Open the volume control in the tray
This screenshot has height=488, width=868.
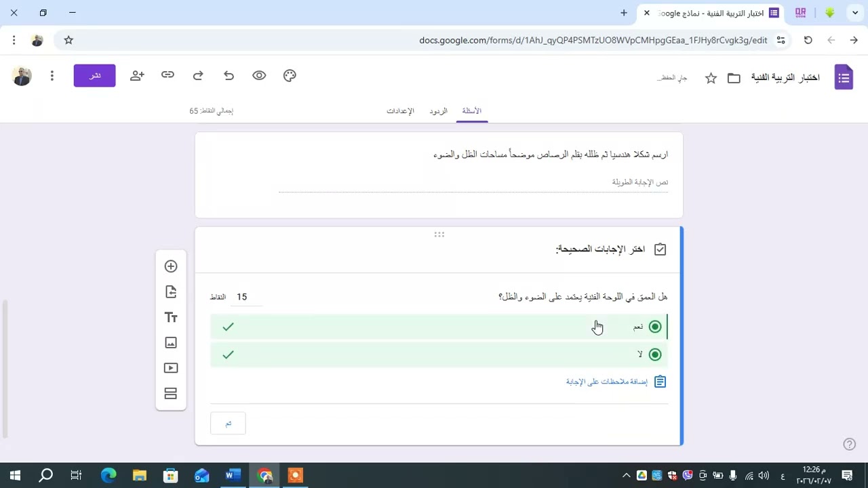point(764,475)
